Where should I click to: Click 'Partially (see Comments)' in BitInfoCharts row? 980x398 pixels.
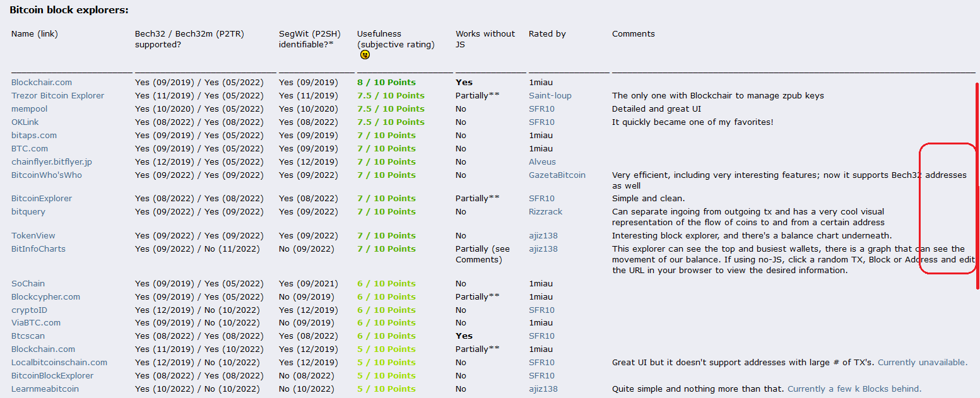[x=483, y=254]
